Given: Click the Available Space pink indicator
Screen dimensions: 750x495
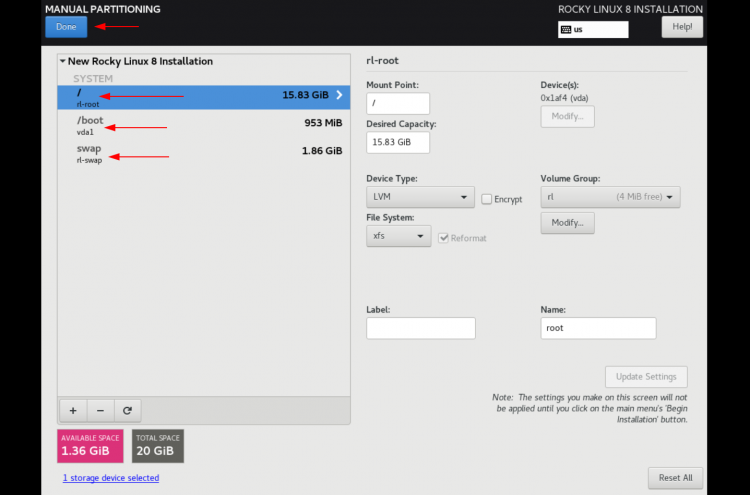Looking at the screenshot, I should pos(90,446).
